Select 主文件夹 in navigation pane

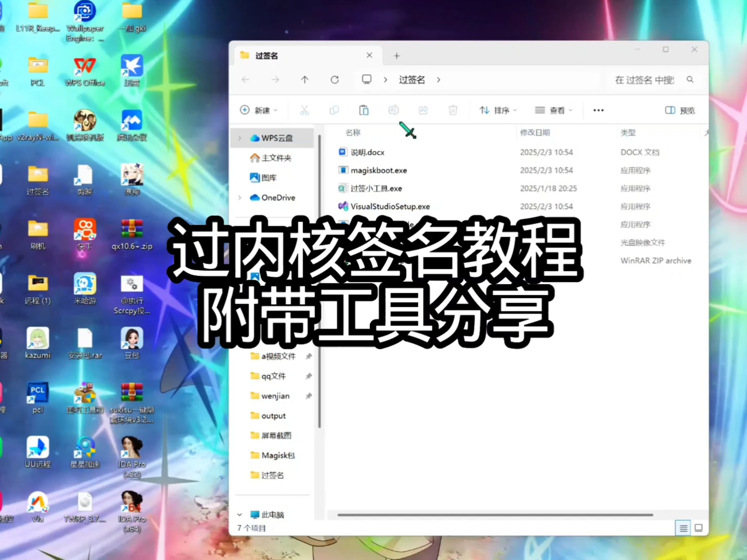pos(271,157)
